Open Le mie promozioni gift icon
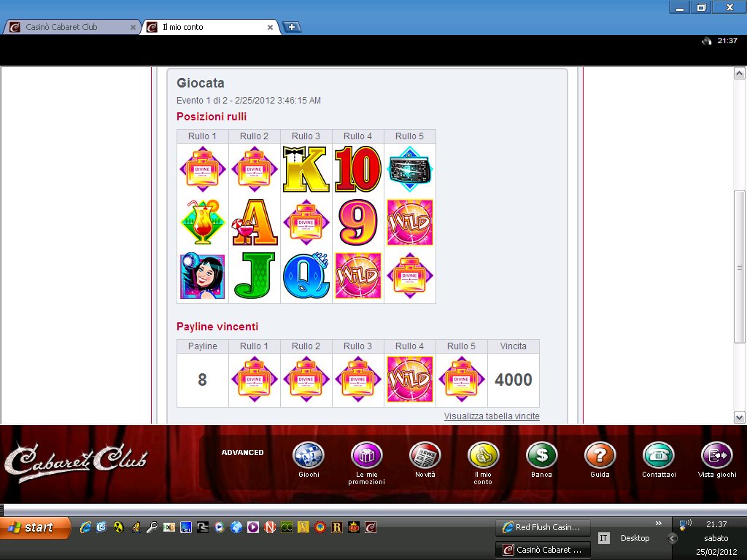Screen dimensions: 747x560 coord(366,456)
